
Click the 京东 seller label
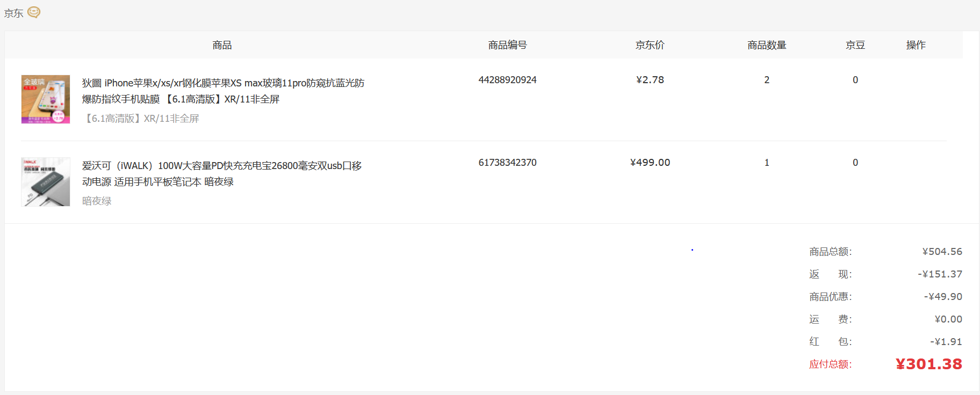(x=13, y=13)
